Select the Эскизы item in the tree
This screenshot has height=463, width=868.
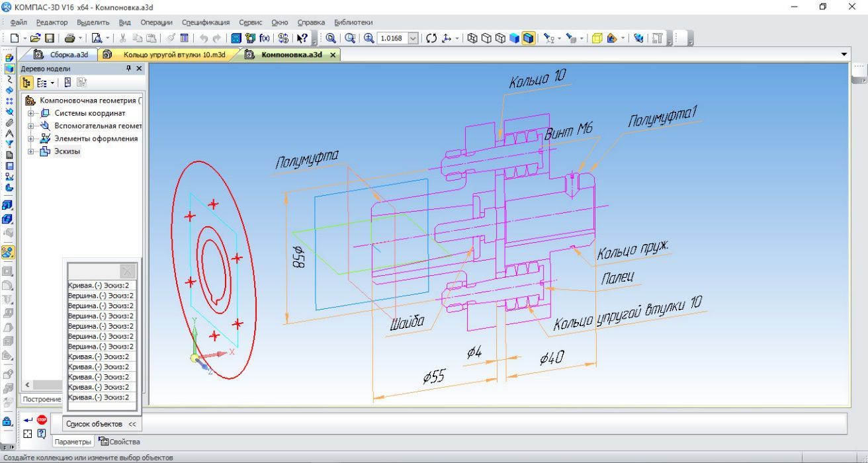coord(67,151)
